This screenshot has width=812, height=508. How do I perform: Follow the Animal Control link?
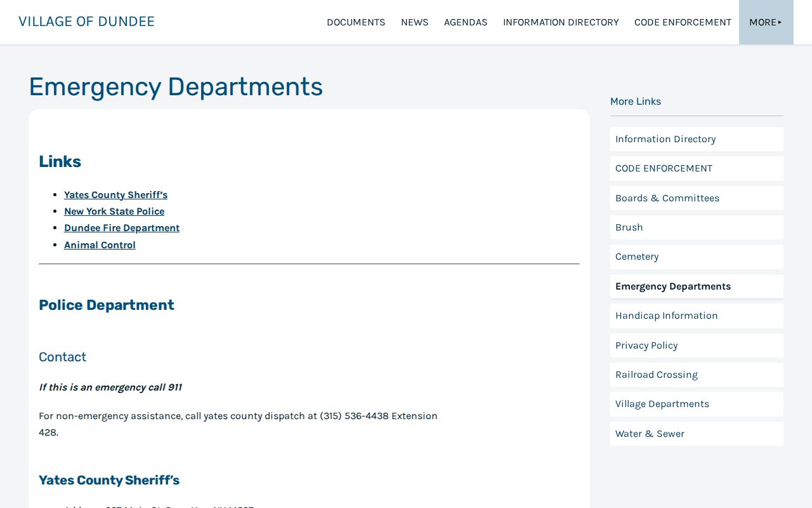[100, 245]
